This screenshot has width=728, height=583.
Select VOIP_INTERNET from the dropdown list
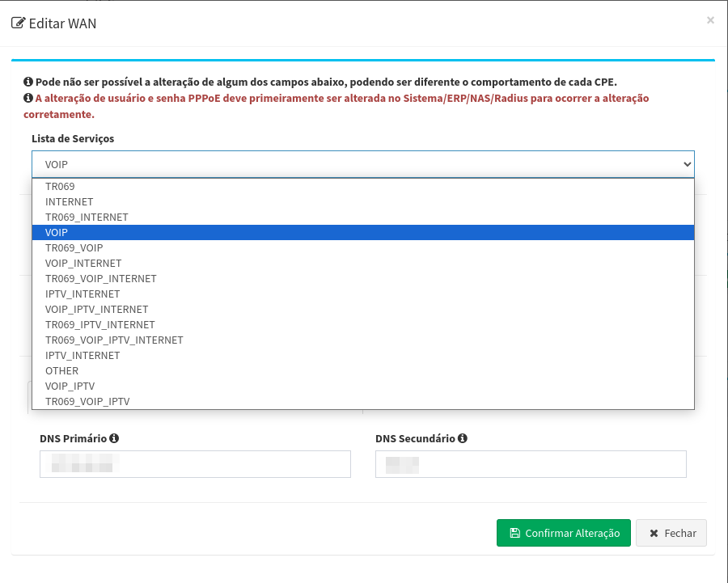coord(83,263)
